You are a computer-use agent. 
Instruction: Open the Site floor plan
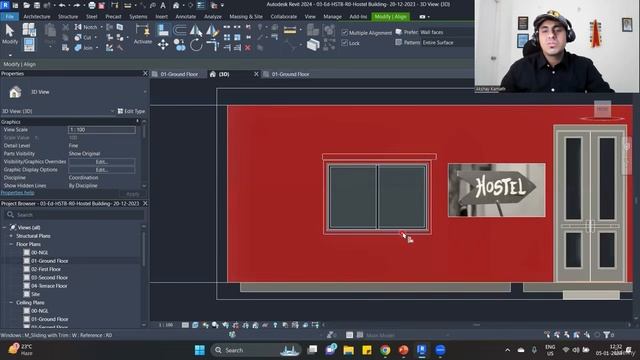click(36, 294)
